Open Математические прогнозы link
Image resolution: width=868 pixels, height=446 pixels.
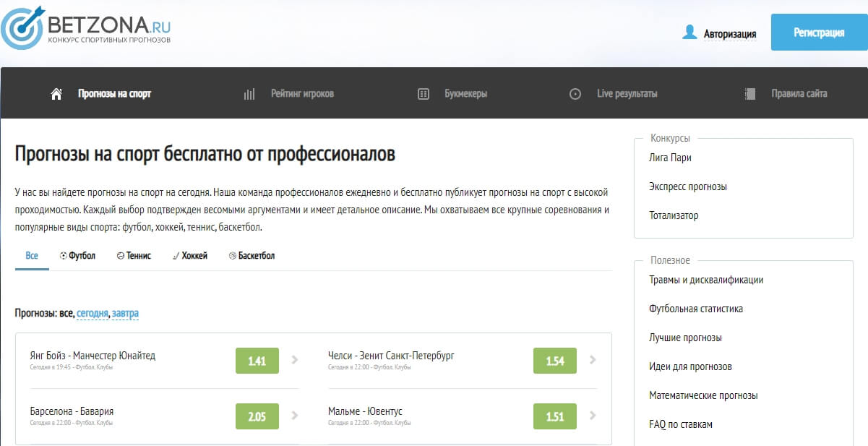point(703,395)
